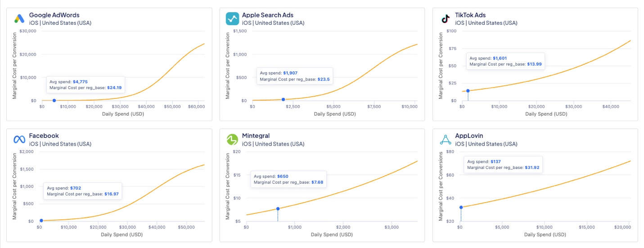The image size is (644, 248).
Task: Click the '$650' avg spend value
Action: click(x=283, y=176)
